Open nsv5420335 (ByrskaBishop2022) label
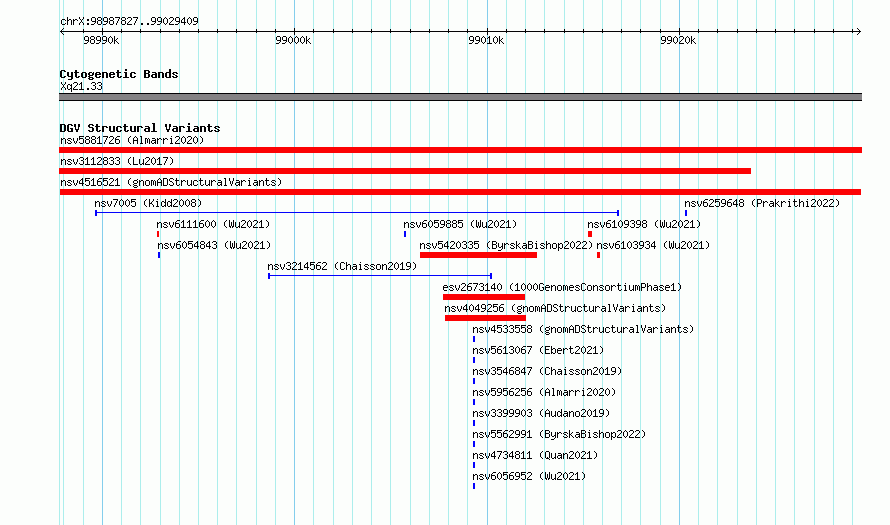 [506, 245]
